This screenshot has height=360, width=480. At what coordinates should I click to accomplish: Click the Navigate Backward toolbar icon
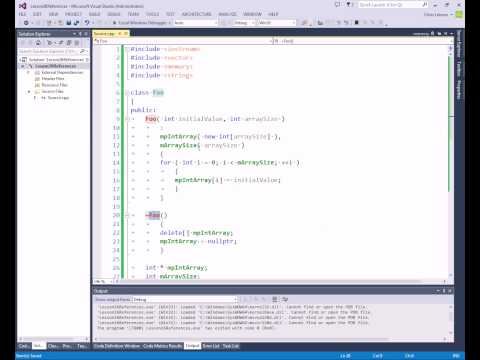(x=26, y=23)
